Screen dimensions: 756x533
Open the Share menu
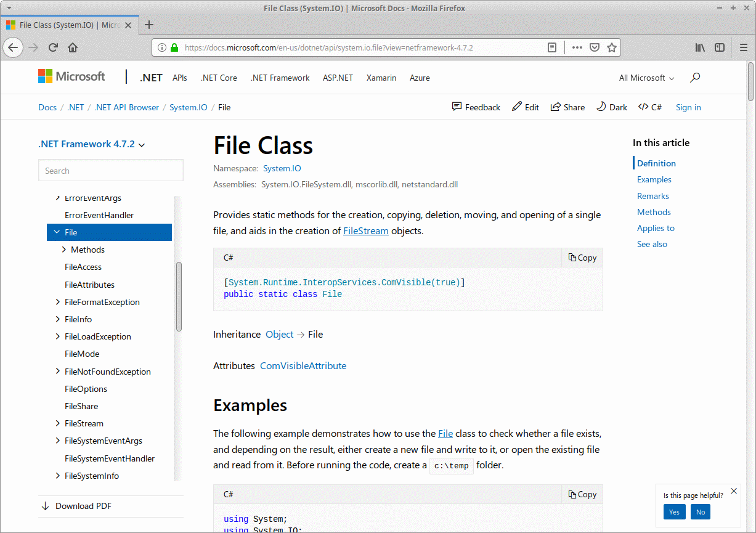(x=567, y=107)
